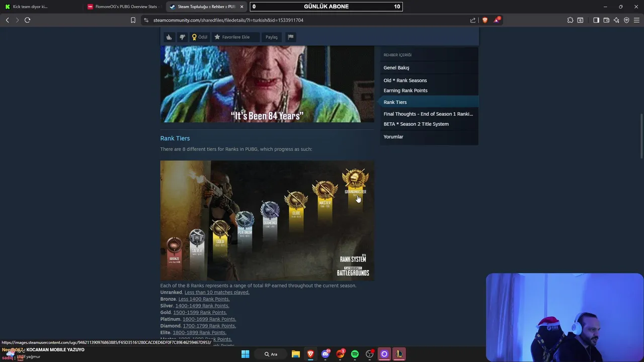Share the guide using Paylaş
The height and width of the screenshot is (362, 644).
coord(272,37)
